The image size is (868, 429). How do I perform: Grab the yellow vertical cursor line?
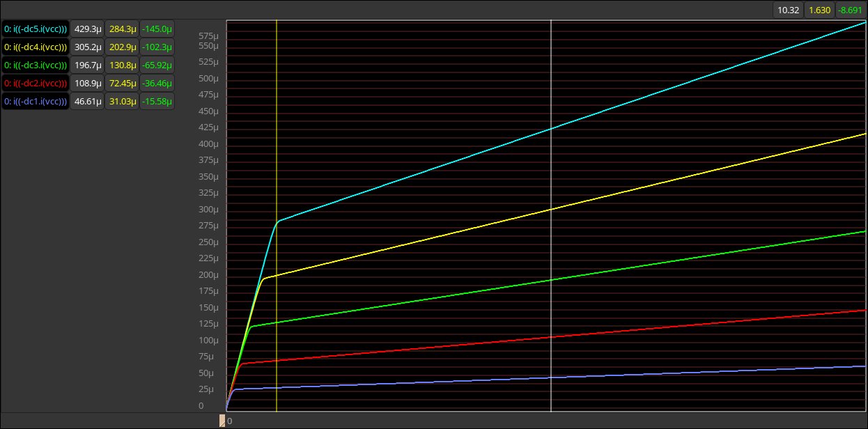(277, 313)
